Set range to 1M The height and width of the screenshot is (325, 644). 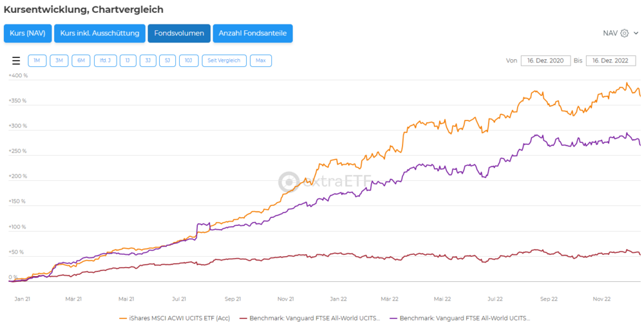(37, 60)
